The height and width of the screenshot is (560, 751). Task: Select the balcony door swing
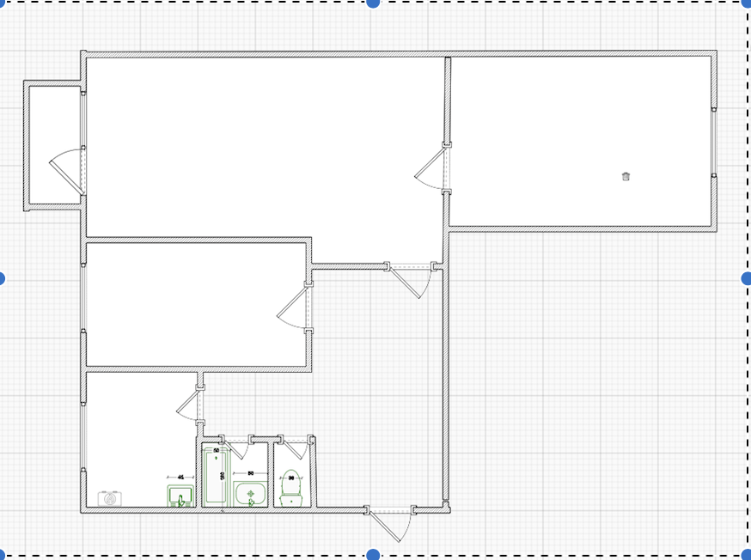click(67, 172)
